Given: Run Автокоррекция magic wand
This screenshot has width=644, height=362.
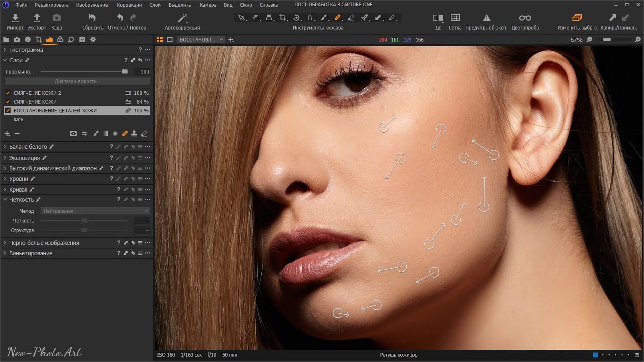Looking at the screenshot, I should coord(182,18).
